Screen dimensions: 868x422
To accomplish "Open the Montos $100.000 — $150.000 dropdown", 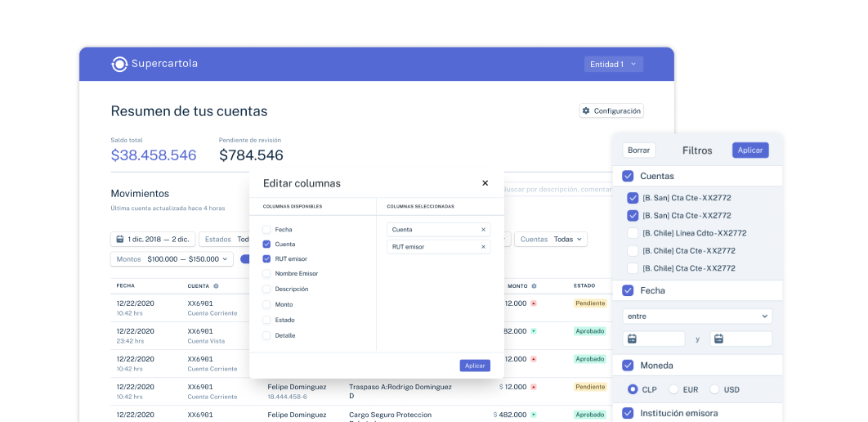I will [x=172, y=259].
